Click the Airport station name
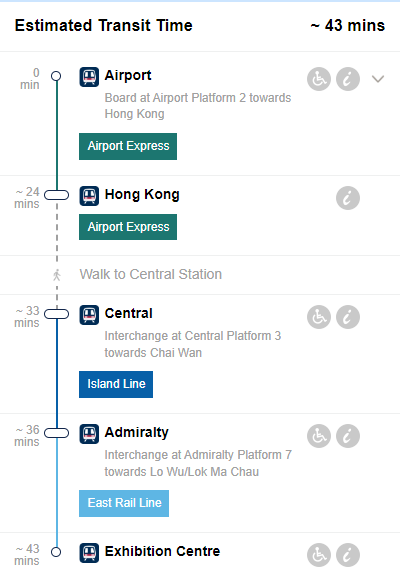Viewport: 400px width, 580px height. click(128, 75)
